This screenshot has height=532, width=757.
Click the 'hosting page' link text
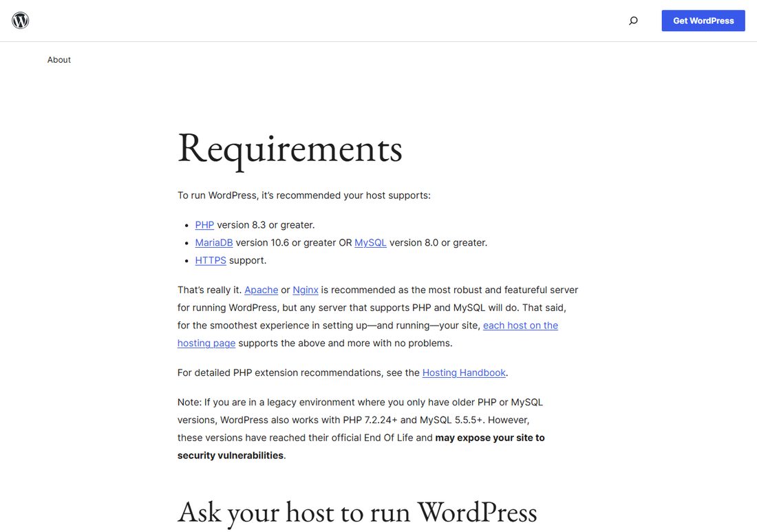206,343
